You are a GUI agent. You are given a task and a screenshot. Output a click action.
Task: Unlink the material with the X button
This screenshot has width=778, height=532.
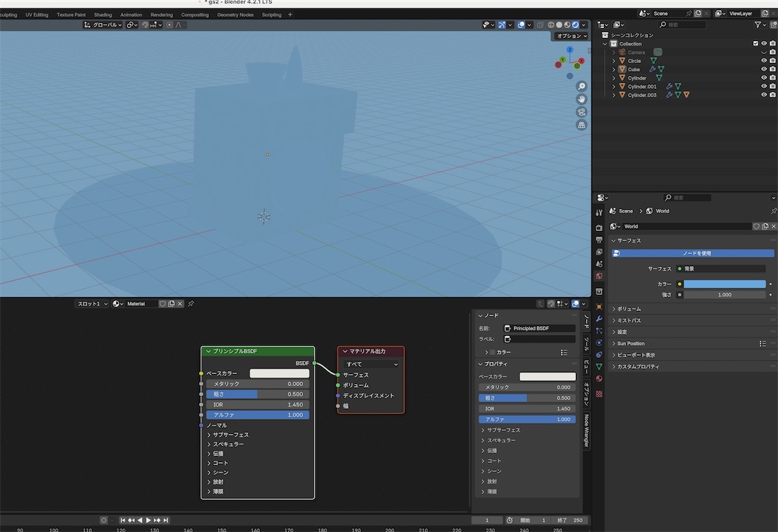[x=179, y=304]
